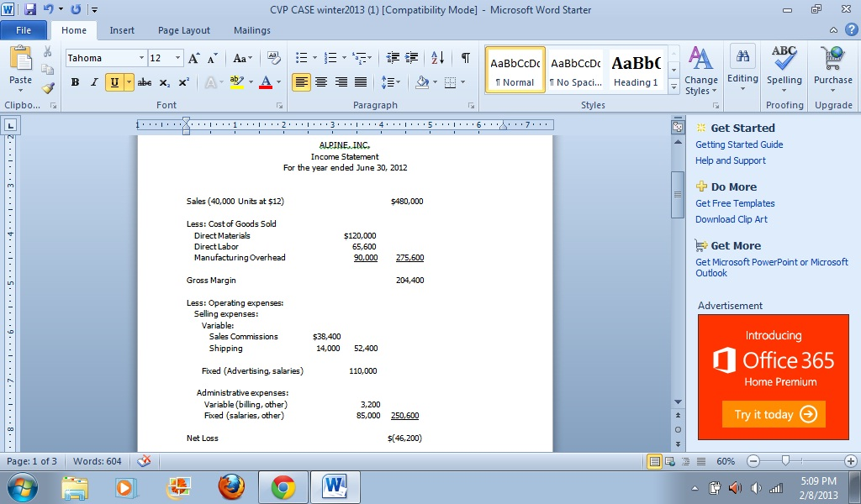Open Google Chrome from the taskbar
861x504 pixels.
point(283,486)
